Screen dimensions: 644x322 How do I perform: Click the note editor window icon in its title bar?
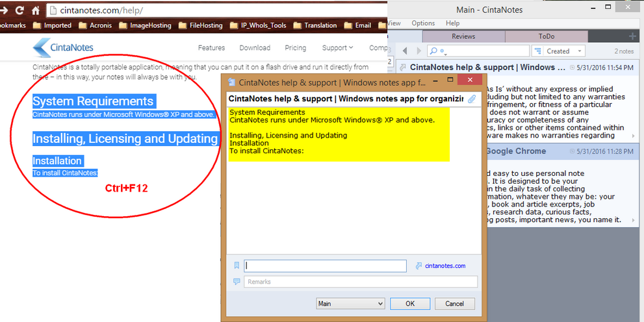231,82
